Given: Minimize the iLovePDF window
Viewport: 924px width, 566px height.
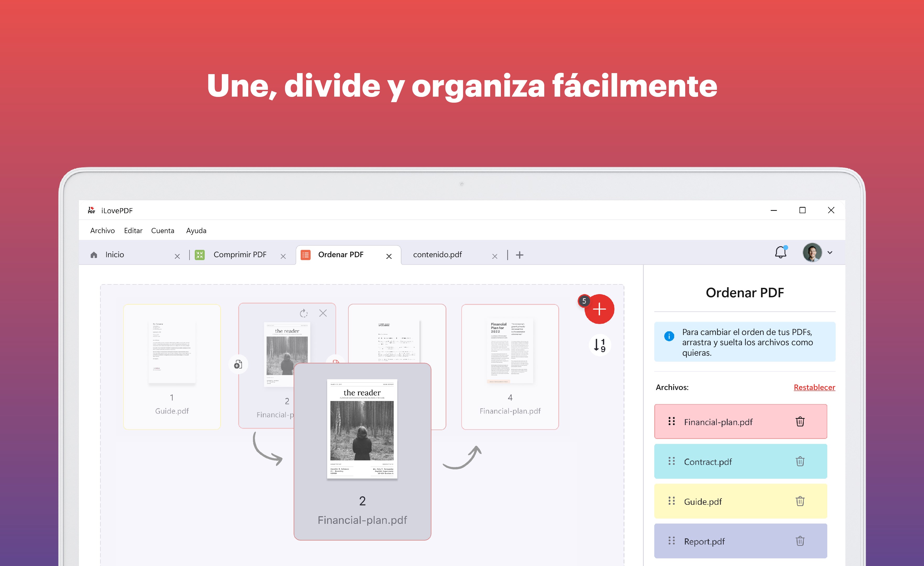Looking at the screenshot, I should click(x=774, y=210).
